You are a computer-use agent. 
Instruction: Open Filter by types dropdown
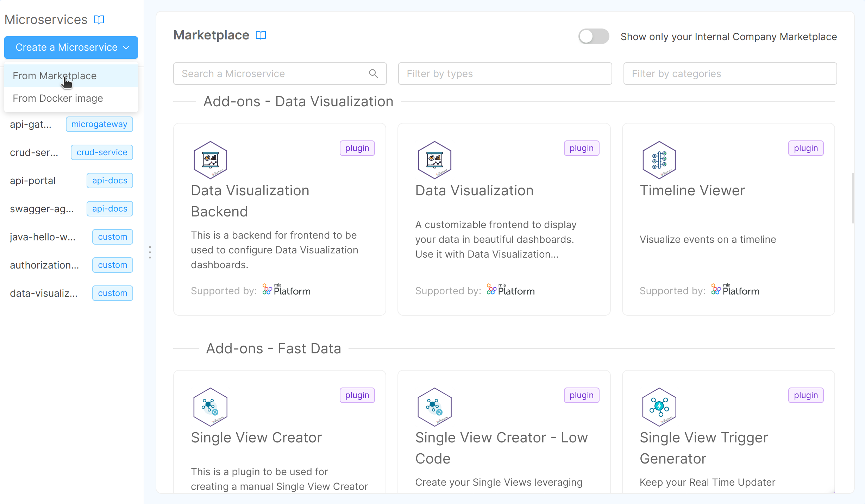tap(505, 74)
